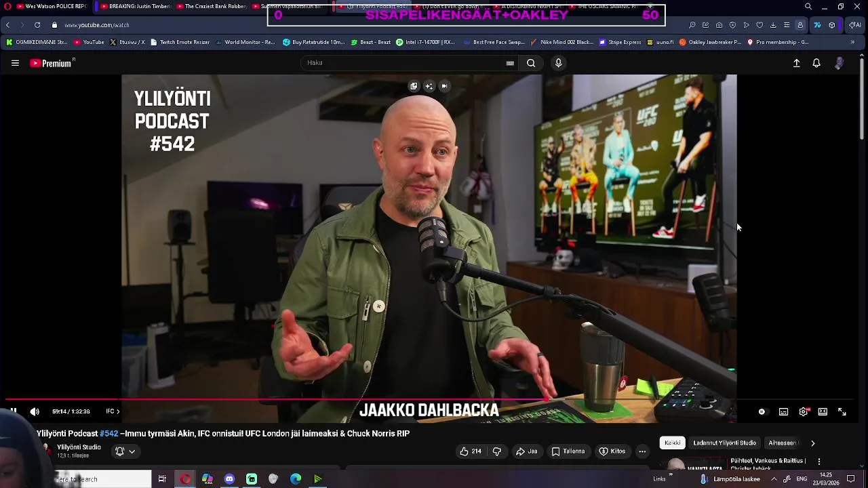Mute the video volume speaker icon
Image resolution: width=868 pixels, height=488 pixels.
pos(35,411)
